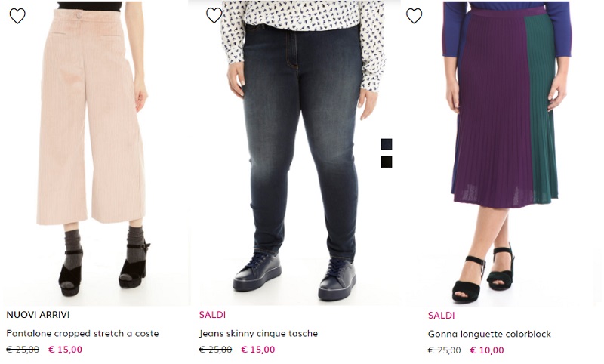Add the pink cropped pants to wishlist

(x=17, y=16)
